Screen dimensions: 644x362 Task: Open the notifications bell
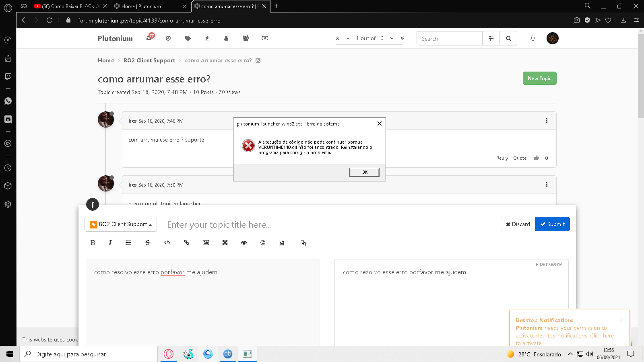tap(533, 38)
